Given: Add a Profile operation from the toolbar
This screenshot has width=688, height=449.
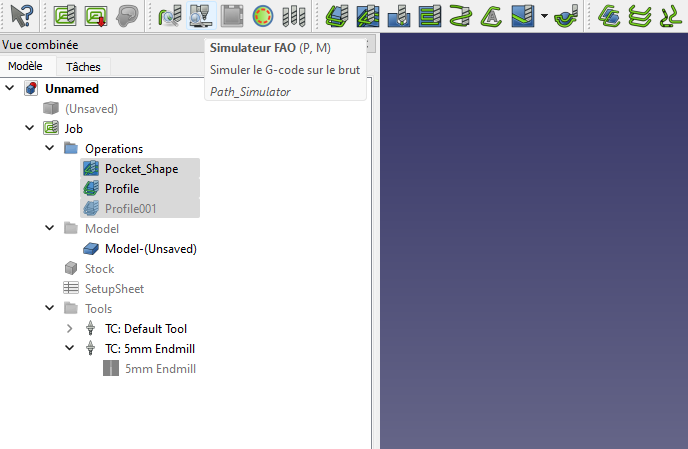Looking at the screenshot, I should click(x=337, y=15).
